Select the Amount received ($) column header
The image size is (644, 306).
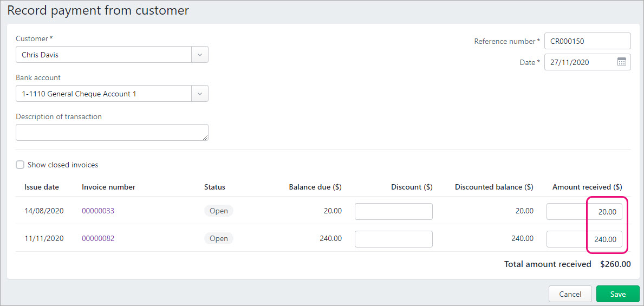point(587,187)
